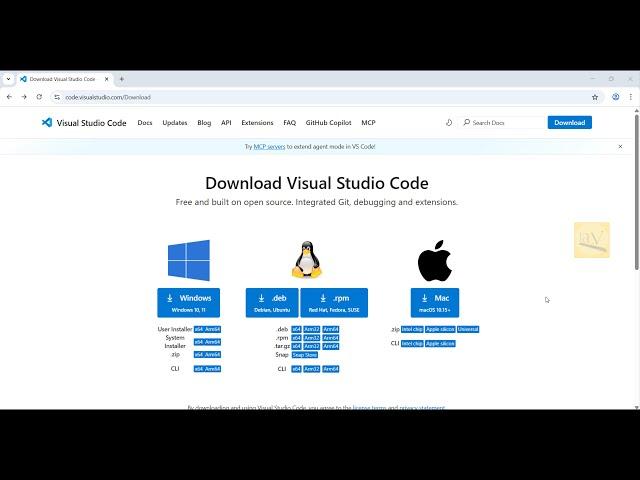Download the .rpm Red Hat, Fedora, SUSE package
Image resolution: width=640 pixels, height=480 pixels.
tap(334, 302)
